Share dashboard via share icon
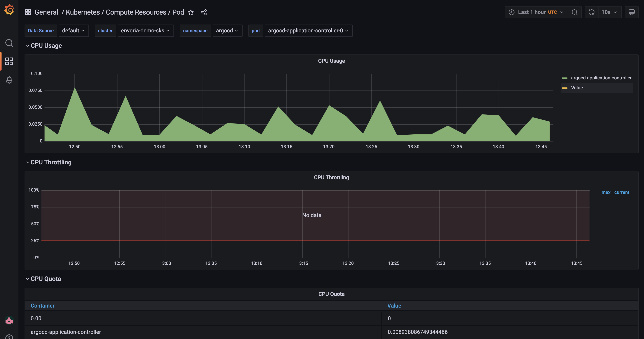 point(204,12)
